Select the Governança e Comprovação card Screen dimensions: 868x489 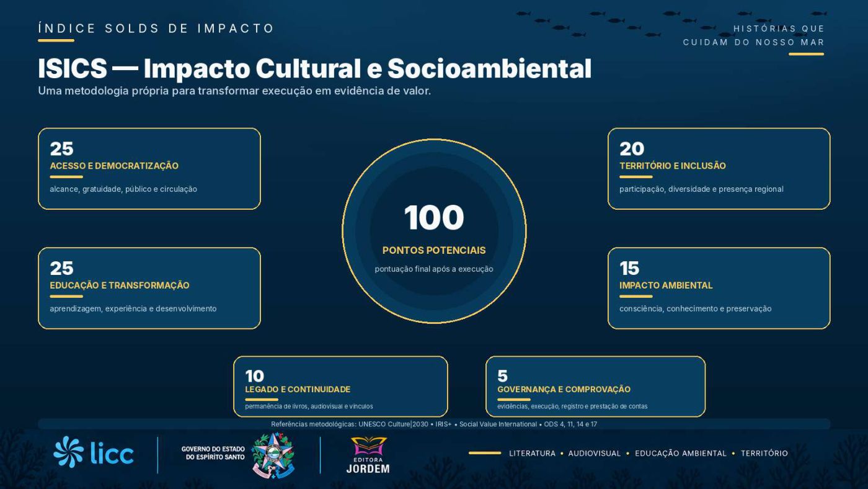click(x=595, y=386)
